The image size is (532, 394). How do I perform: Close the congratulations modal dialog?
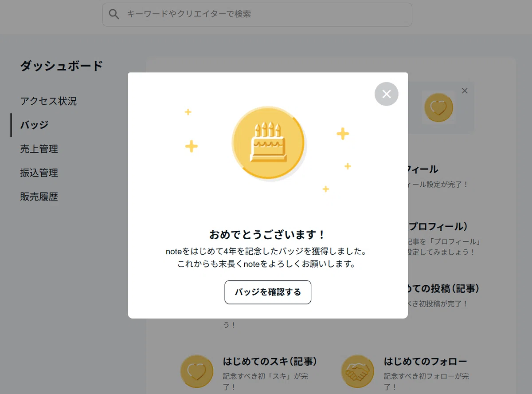coord(386,94)
